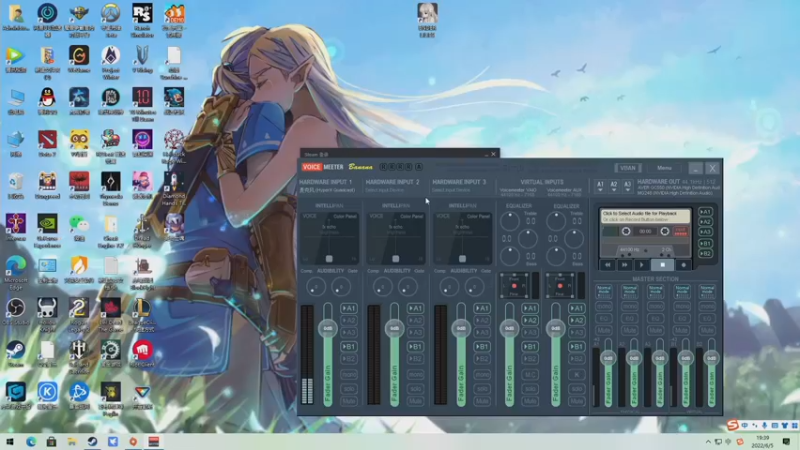This screenshot has width=800, height=450.
Task: Open A3 hardware out device dropdown
Action: tap(628, 186)
